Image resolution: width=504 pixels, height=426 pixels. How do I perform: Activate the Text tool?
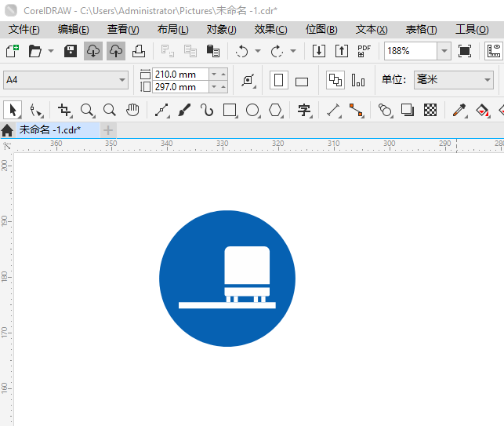[x=304, y=110]
